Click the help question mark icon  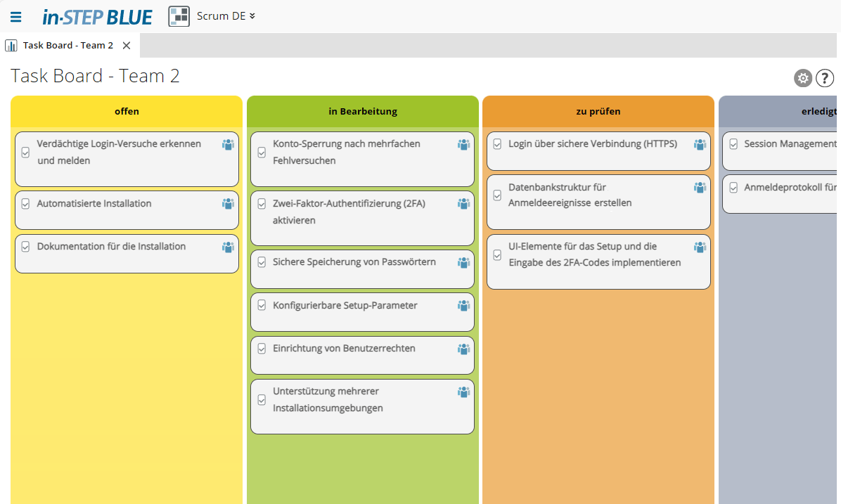click(x=824, y=78)
